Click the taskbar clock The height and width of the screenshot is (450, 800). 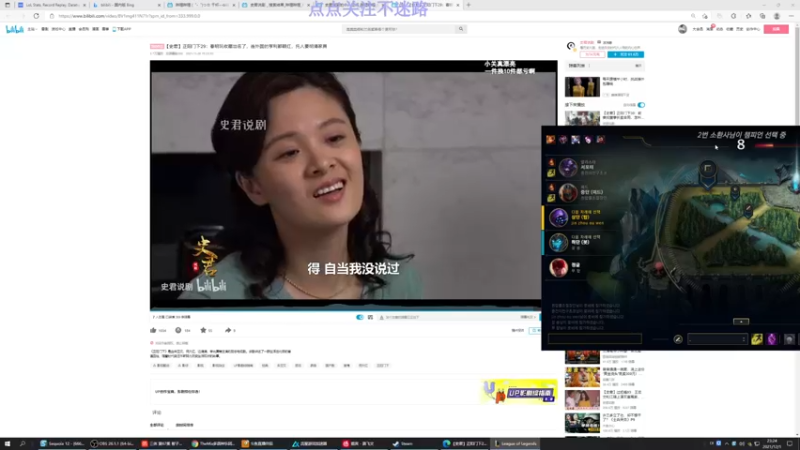[772, 444]
